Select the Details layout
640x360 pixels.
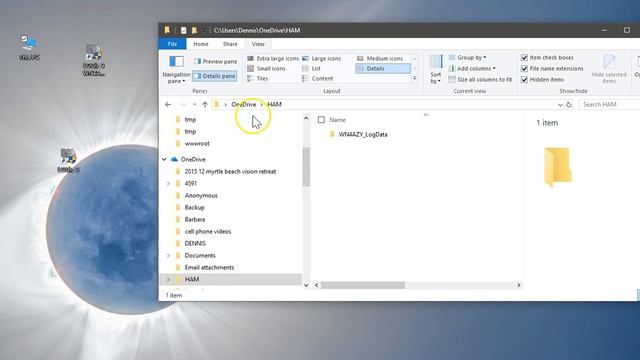pyautogui.click(x=382, y=69)
